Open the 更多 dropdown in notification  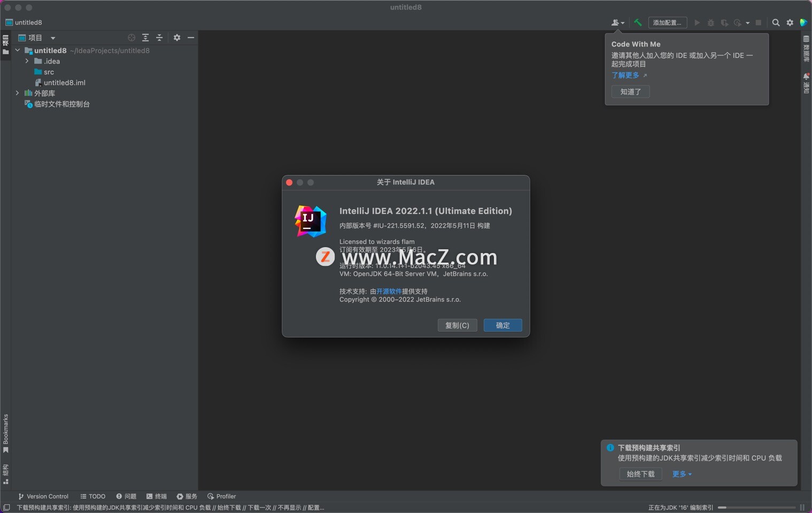coord(682,474)
